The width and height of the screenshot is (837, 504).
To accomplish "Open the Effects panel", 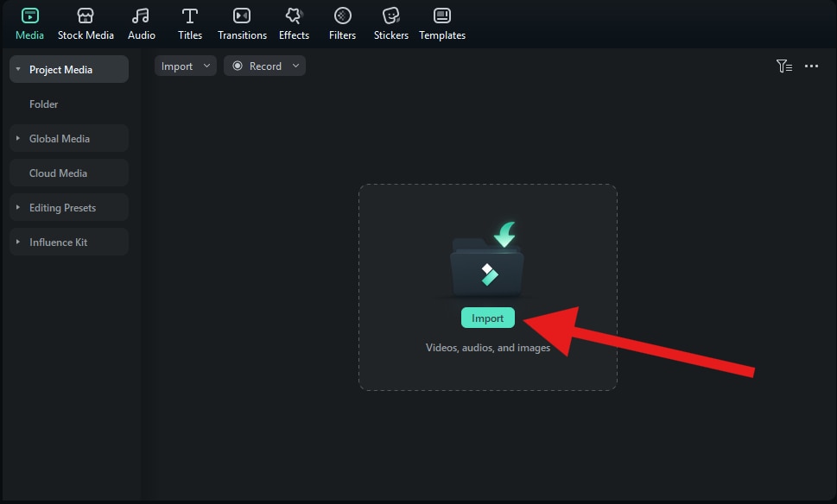I will pyautogui.click(x=294, y=22).
